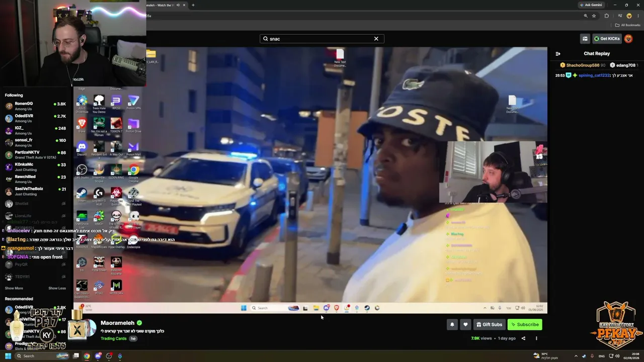
Task: Select the "he" language tag
Action: [133, 338]
